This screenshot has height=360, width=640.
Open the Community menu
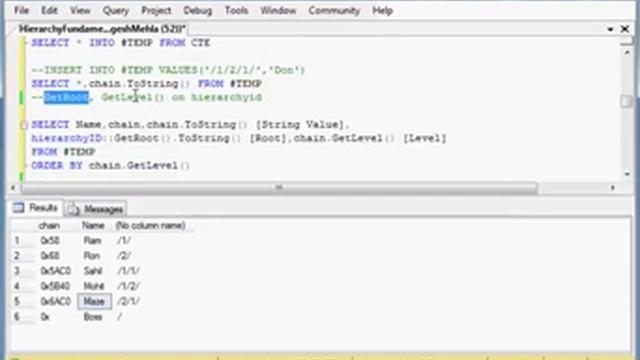(334, 11)
